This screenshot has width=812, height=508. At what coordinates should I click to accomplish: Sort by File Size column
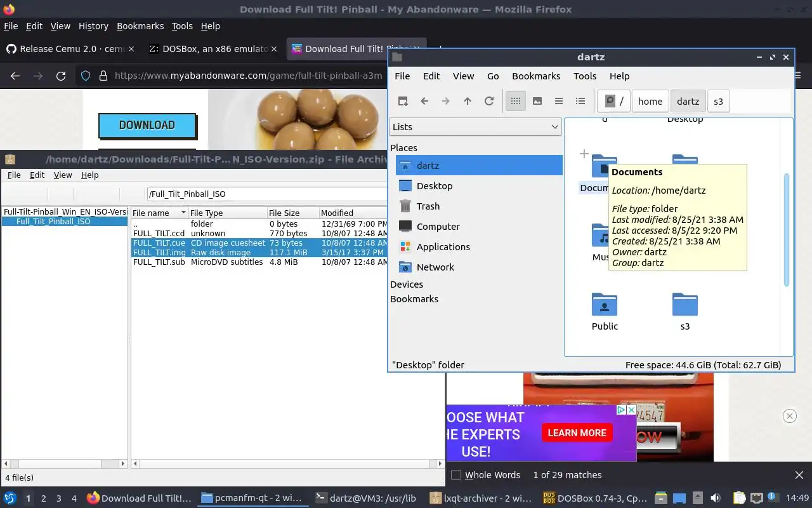(x=292, y=213)
